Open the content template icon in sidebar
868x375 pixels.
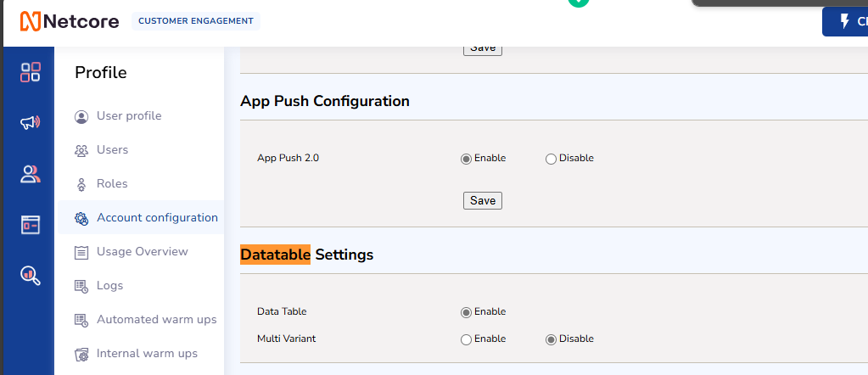click(31, 225)
